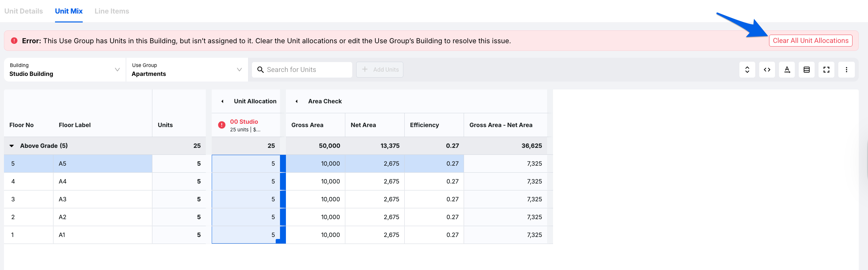This screenshot has height=270, width=868.
Task: Enter fullscreen mode for the table
Action: (x=826, y=70)
